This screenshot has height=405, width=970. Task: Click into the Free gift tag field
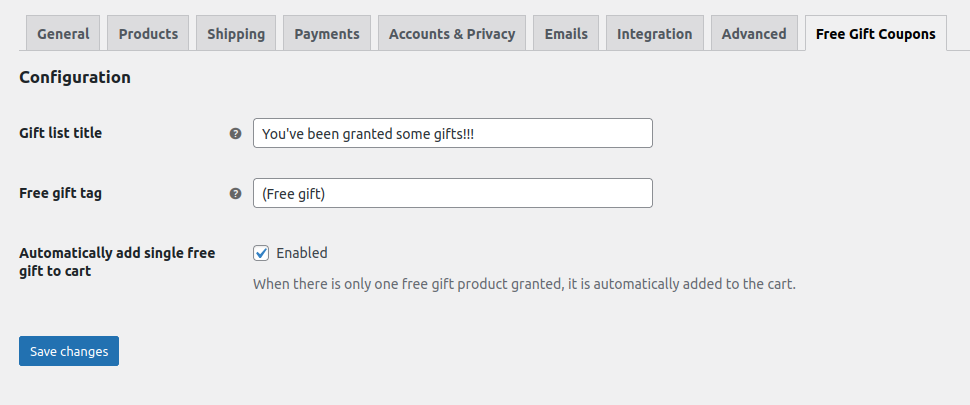pyautogui.click(x=452, y=193)
